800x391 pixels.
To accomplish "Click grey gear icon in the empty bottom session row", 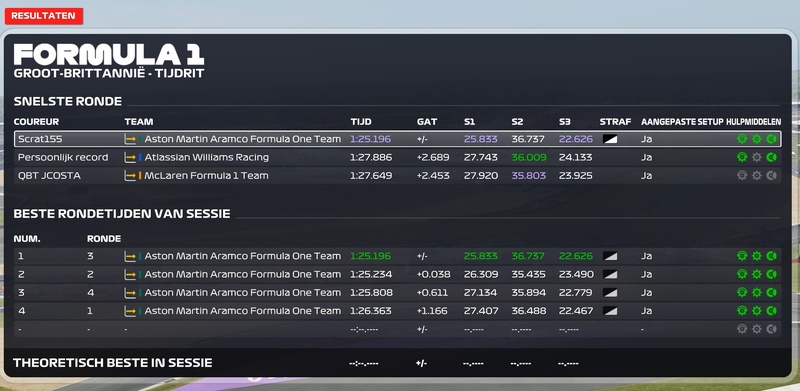I will (x=757, y=329).
